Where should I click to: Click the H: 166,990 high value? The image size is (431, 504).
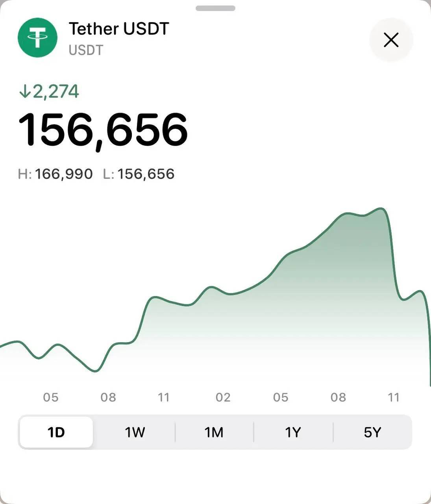55,174
